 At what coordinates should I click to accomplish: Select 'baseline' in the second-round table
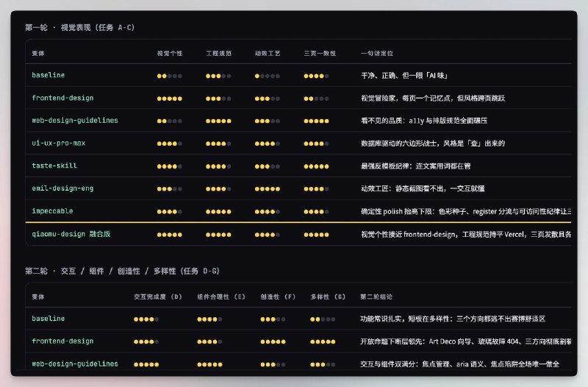[x=48, y=319]
